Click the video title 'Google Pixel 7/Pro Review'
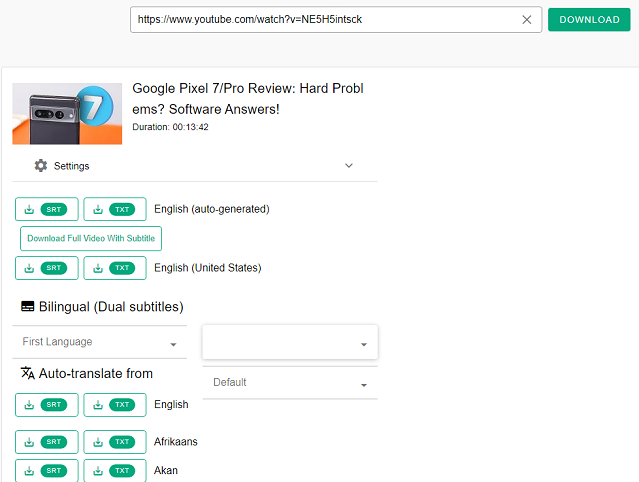639x482 pixels. point(248,99)
